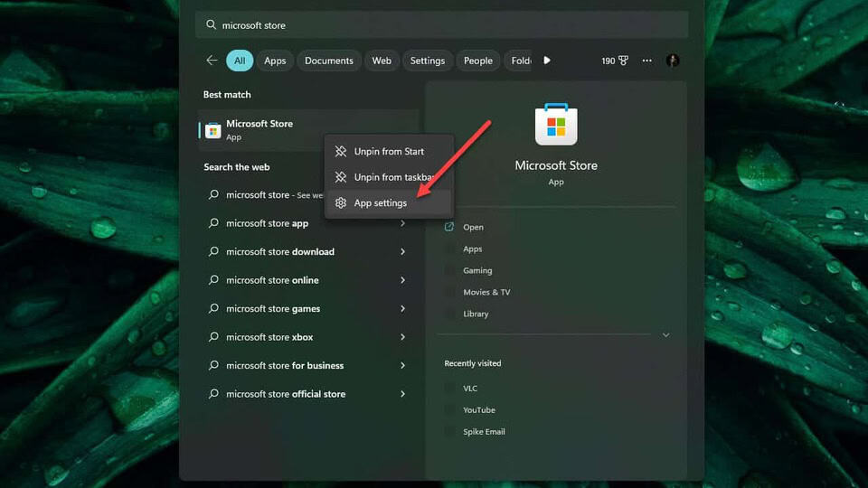Open recently visited VLC
Image resolution: width=868 pixels, height=488 pixels.
pyautogui.click(x=470, y=389)
